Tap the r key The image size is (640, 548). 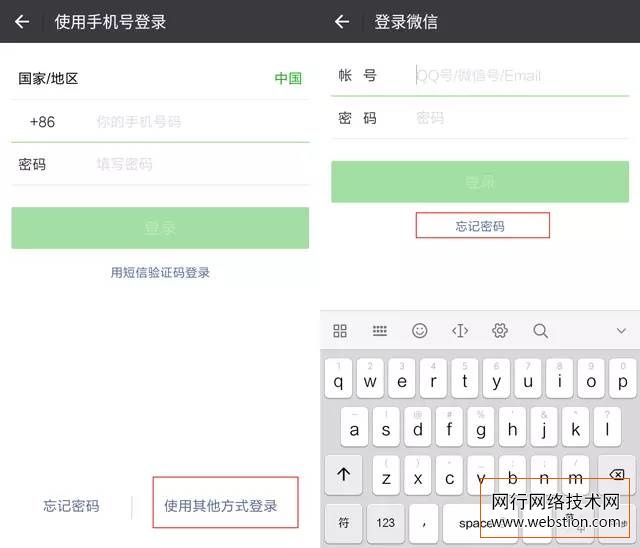pyautogui.click(x=433, y=379)
